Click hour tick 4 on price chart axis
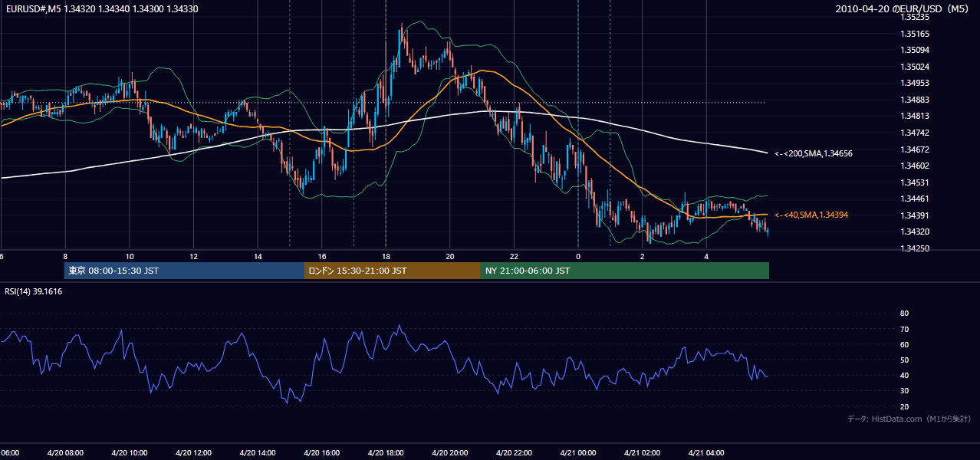 click(x=706, y=256)
